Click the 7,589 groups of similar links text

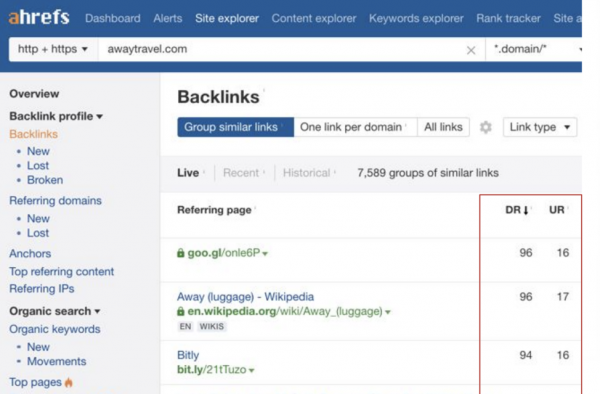(x=428, y=173)
